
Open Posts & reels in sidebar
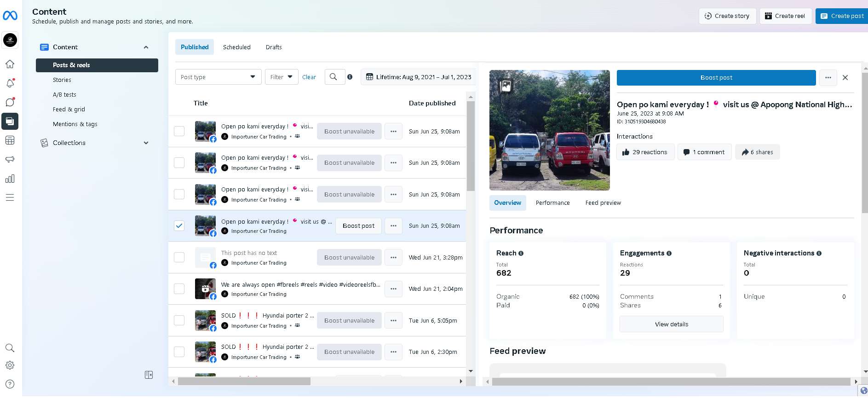pos(97,65)
